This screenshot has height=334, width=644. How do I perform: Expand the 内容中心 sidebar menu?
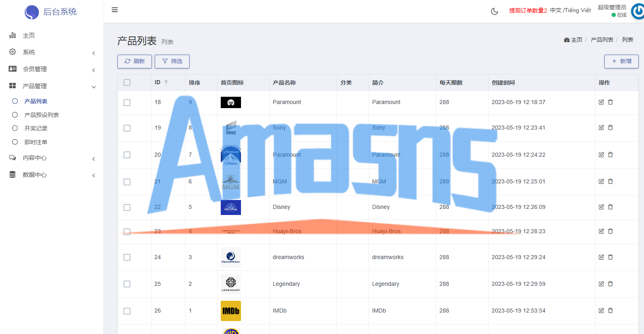tap(52, 158)
